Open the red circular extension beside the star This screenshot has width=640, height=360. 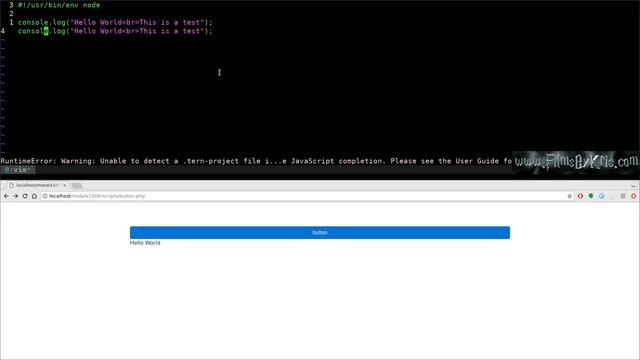point(580,196)
